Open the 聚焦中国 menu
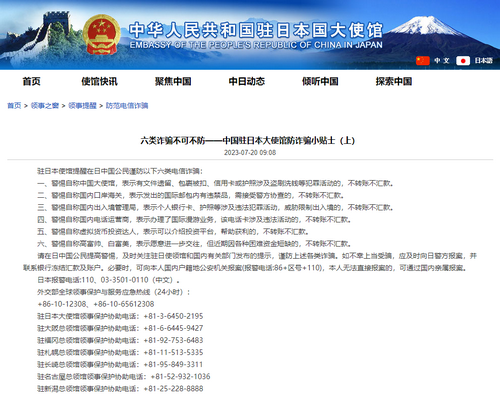 point(173,81)
